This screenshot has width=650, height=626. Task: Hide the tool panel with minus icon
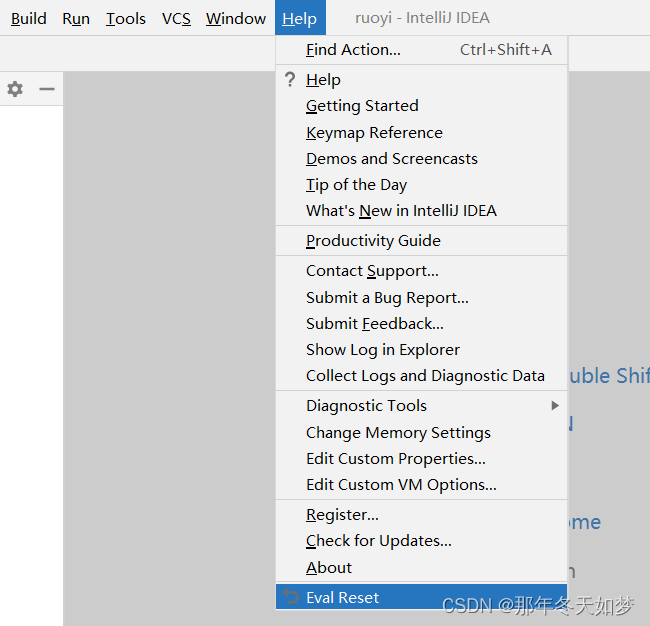(x=47, y=89)
